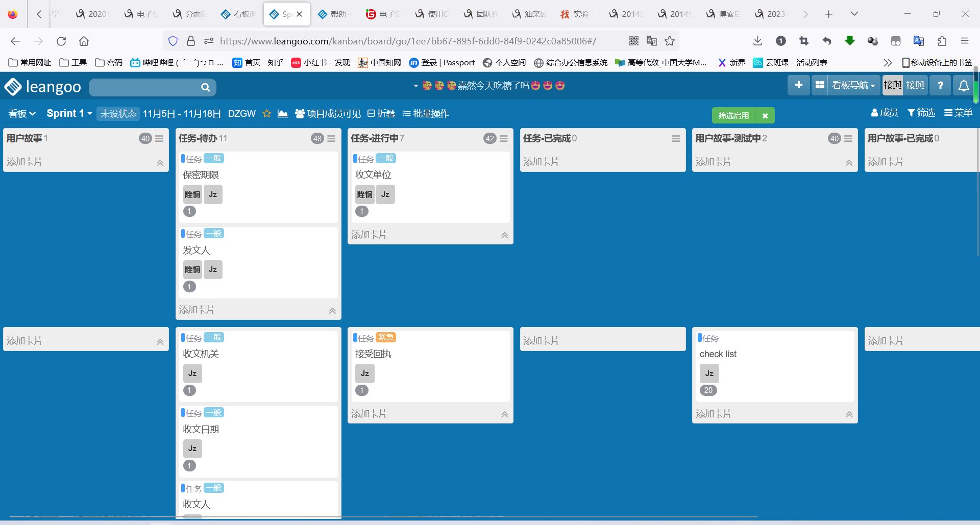This screenshot has height=525, width=980.
Task: Open the Sprint 1 dropdown
Action: [69, 113]
